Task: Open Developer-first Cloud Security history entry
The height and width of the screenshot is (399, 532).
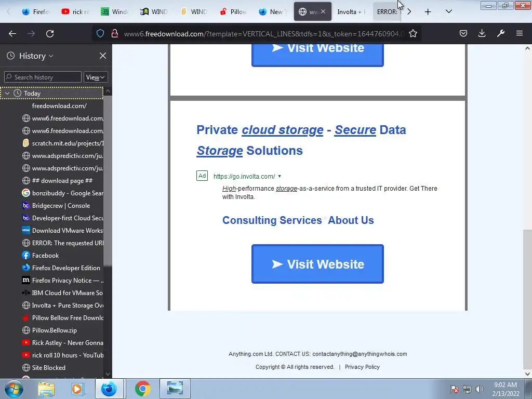Action: 62,218
